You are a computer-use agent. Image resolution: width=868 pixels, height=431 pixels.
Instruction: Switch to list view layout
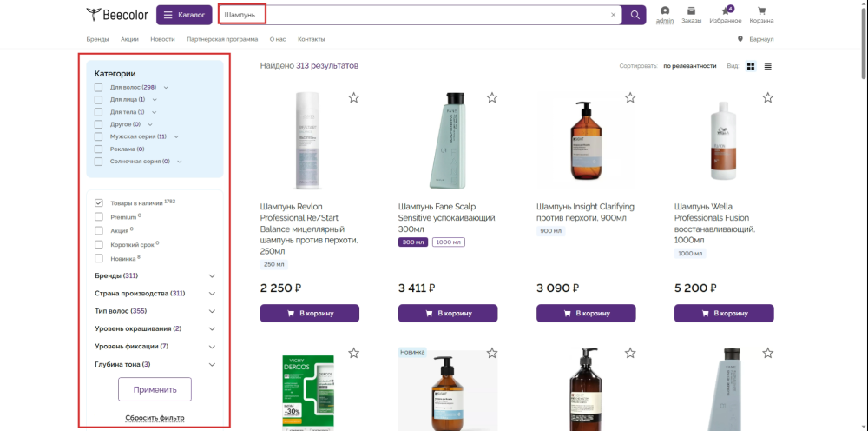768,66
